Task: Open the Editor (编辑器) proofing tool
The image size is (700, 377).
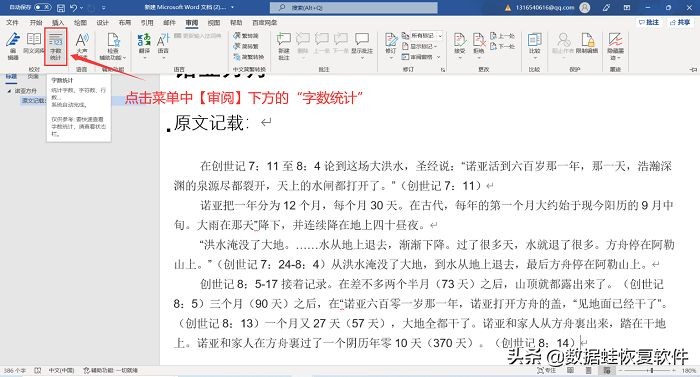Action: [13, 46]
